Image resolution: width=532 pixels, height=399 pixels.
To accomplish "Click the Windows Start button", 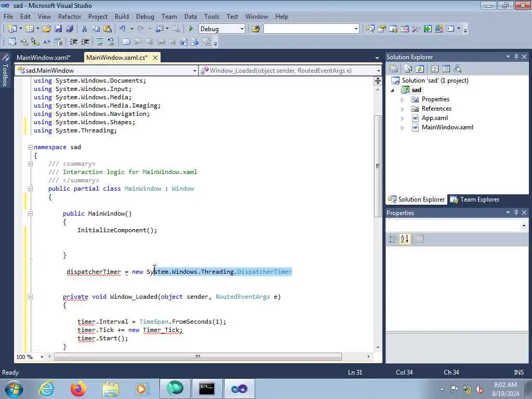I will pyautogui.click(x=14, y=389).
